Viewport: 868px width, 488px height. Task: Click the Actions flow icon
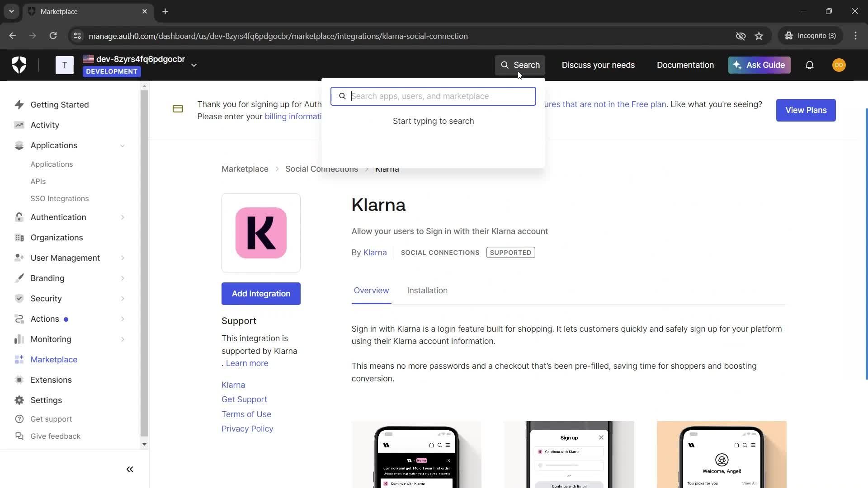coord(19,319)
